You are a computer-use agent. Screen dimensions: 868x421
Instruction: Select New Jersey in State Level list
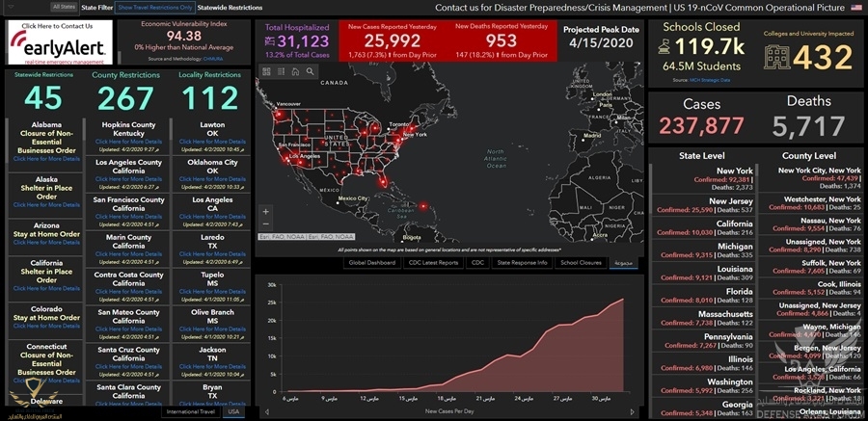(x=703, y=205)
